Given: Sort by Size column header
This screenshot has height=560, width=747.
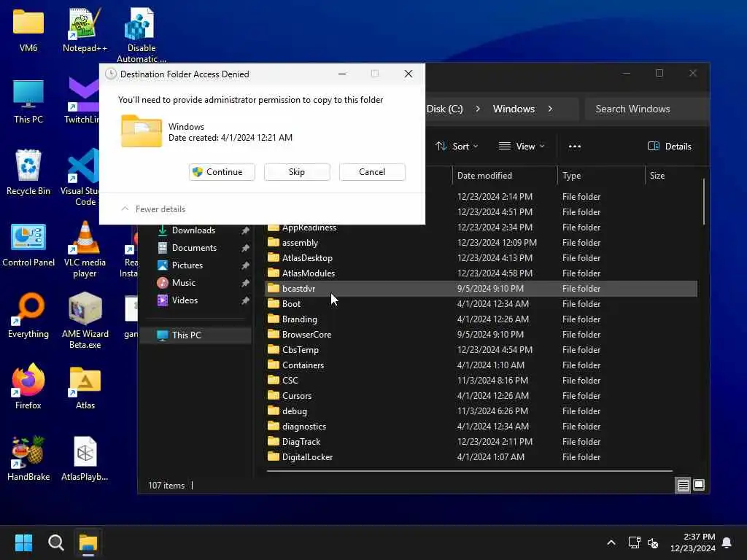Looking at the screenshot, I should 673,176.
